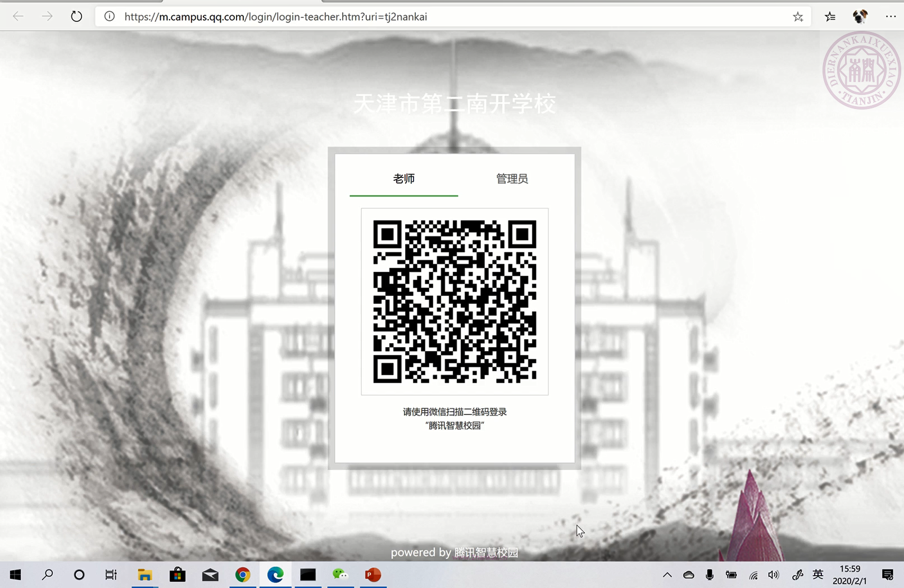The width and height of the screenshot is (904, 588).
Task: Open volume speaker tray icon
Action: coord(774,575)
